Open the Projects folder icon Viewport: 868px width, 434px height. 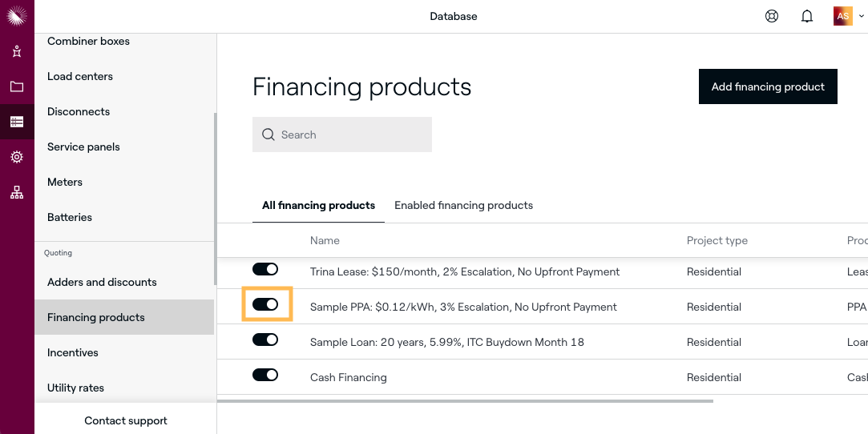17,86
